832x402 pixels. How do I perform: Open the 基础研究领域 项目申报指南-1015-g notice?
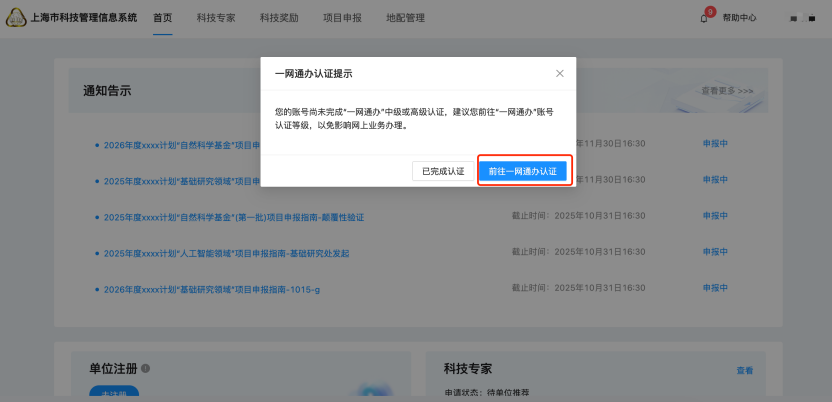(211, 289)
